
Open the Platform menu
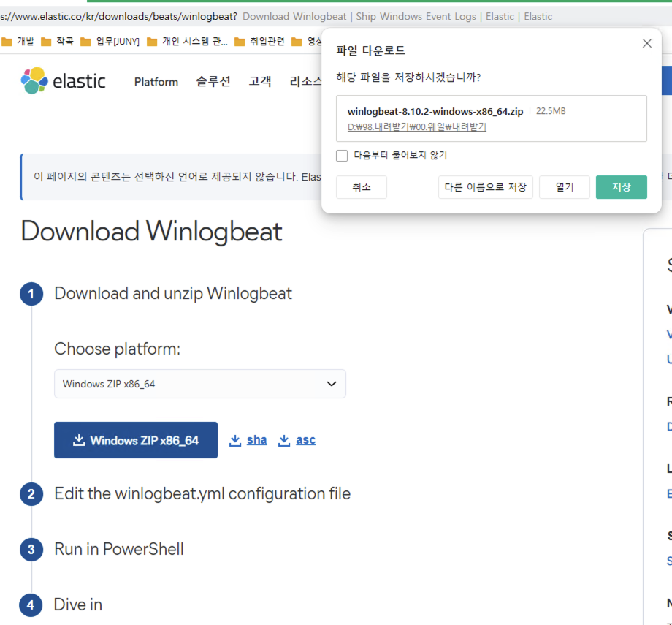(x=156, y=81)
